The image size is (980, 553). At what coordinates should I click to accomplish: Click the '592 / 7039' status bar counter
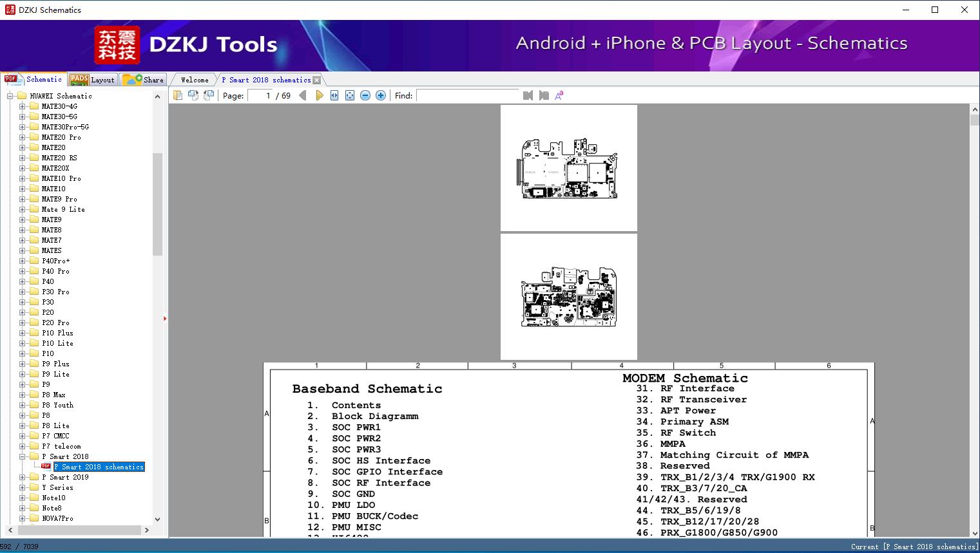point(19,547)
